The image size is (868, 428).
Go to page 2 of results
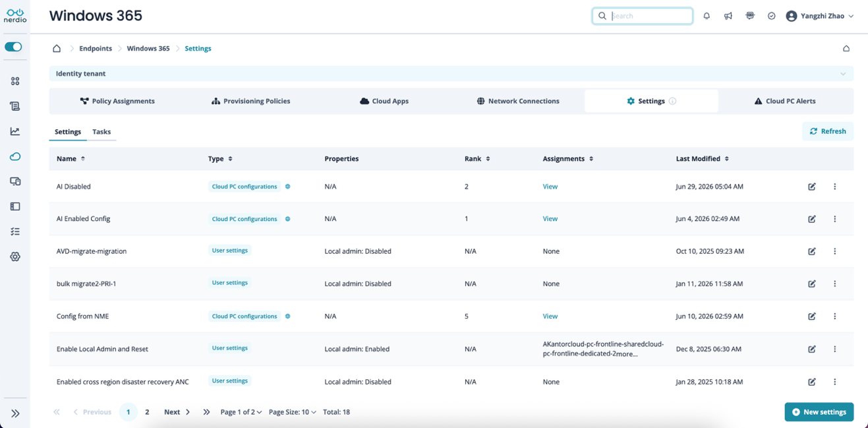(147, 412)
